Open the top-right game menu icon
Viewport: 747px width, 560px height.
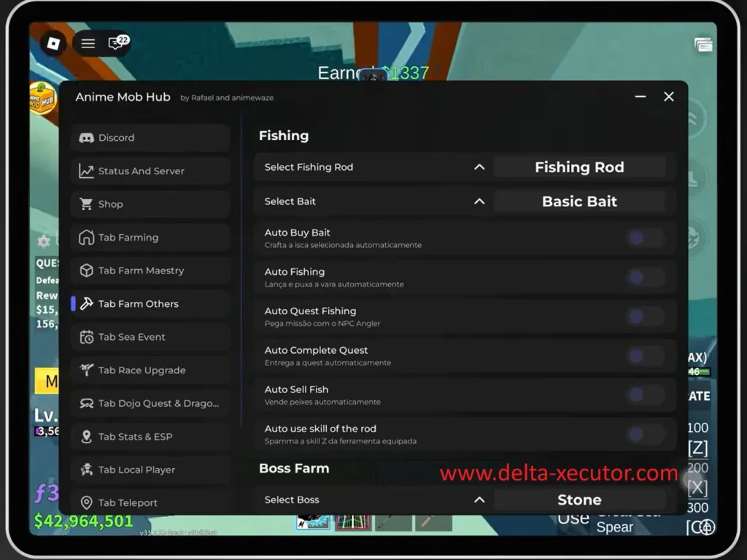tap(703, 44)
